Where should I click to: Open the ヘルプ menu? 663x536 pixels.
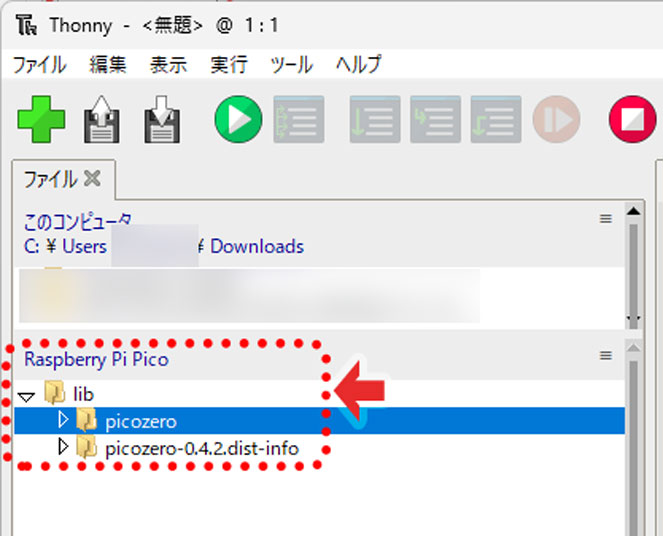coord(359,65)
